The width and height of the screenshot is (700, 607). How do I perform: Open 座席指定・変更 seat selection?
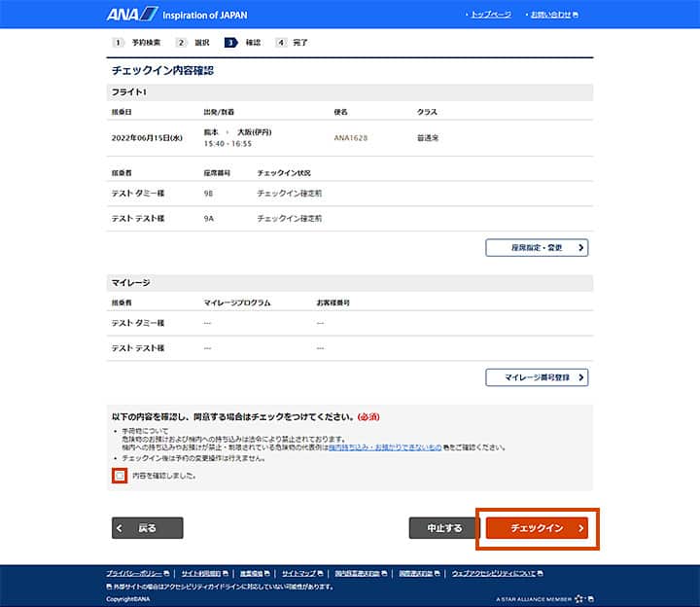click(x=537, y=248)
